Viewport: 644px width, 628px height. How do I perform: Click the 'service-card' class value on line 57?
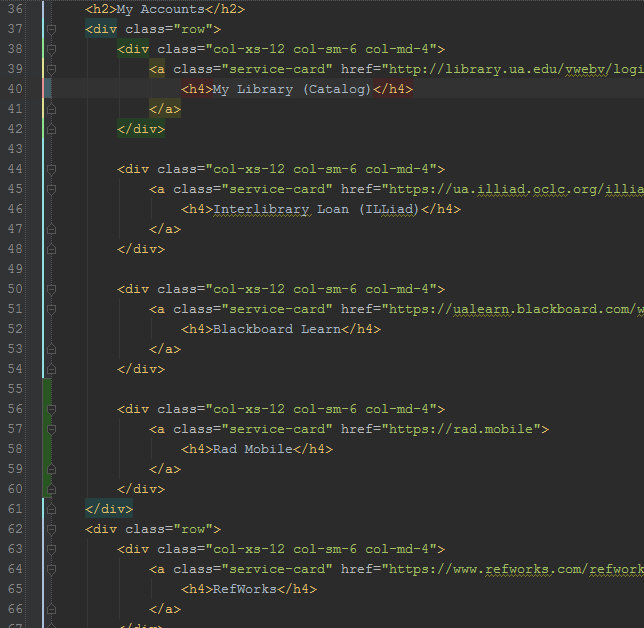point(277,429)
